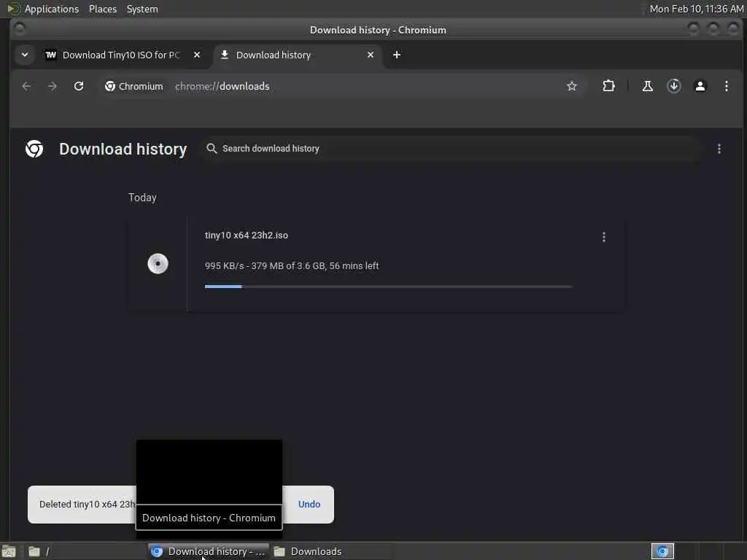Open a new tab with plus button
This screenshot has width=747, height=560.
pyautogui.click(x=396, y=55)
